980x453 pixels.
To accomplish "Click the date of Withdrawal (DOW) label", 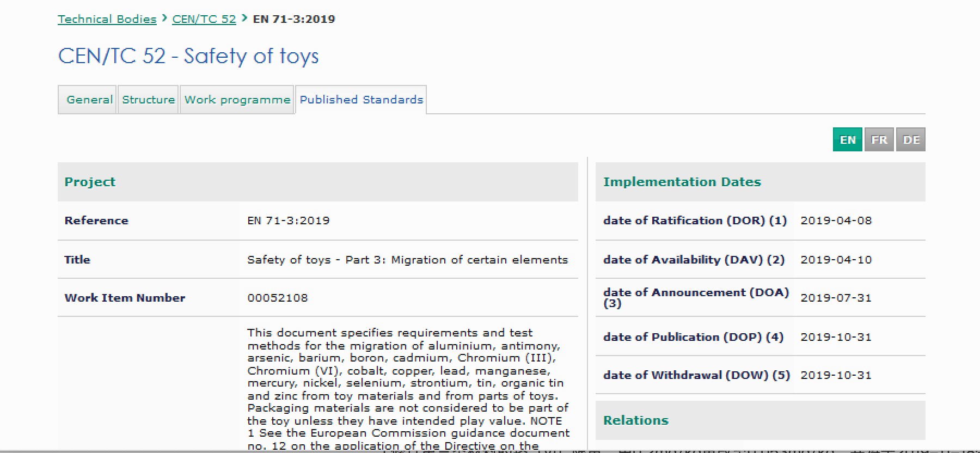I will (696, 375).
